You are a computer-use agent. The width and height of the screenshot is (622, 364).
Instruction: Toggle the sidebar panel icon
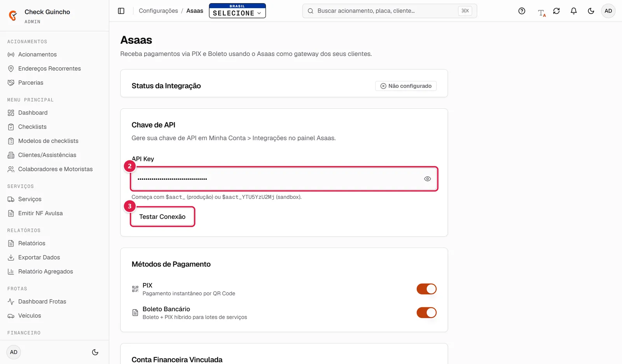(x=121, y=11)
